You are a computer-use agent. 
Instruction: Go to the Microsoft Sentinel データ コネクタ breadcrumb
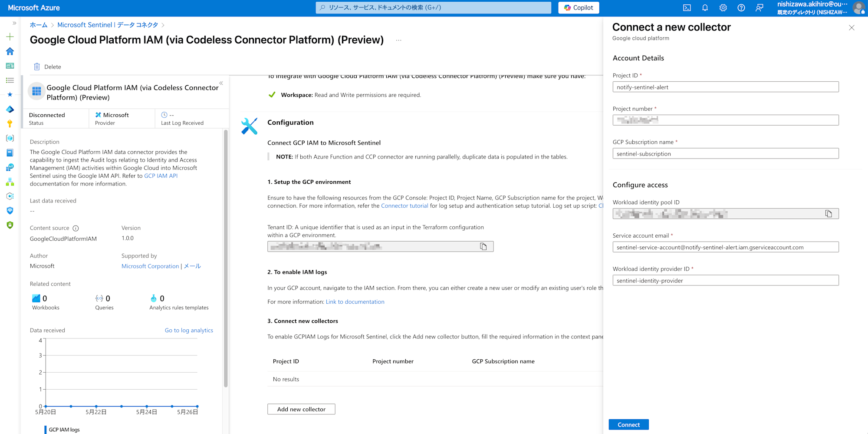[108, 25]
